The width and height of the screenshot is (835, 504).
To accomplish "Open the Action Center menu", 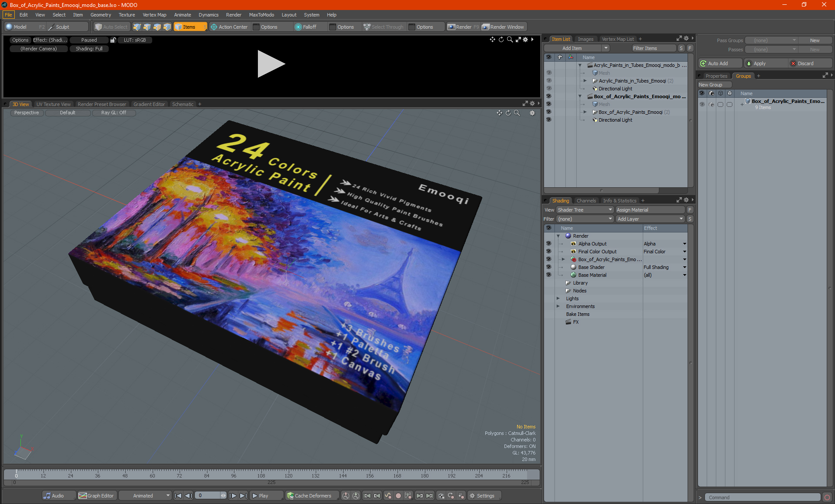I will click(229, 27).
